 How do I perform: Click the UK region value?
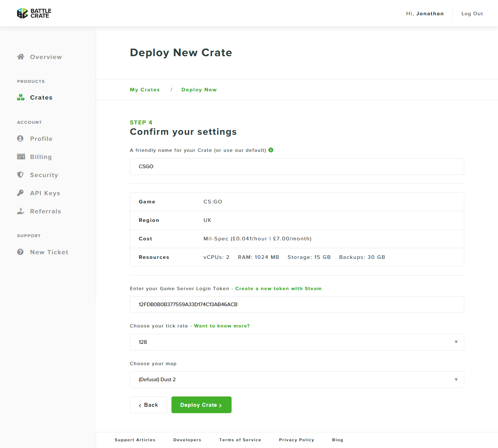click(207, 220)
